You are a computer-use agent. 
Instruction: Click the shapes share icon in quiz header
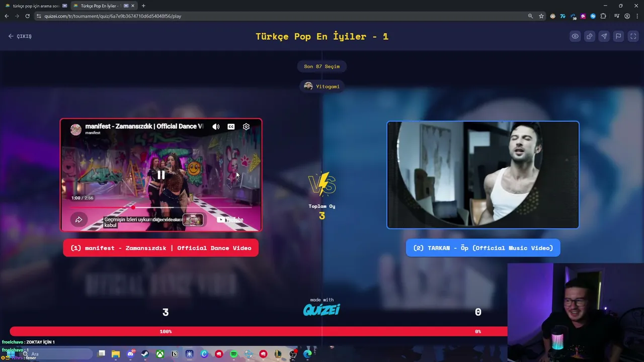pyautogui.click(x=590, y=36)
